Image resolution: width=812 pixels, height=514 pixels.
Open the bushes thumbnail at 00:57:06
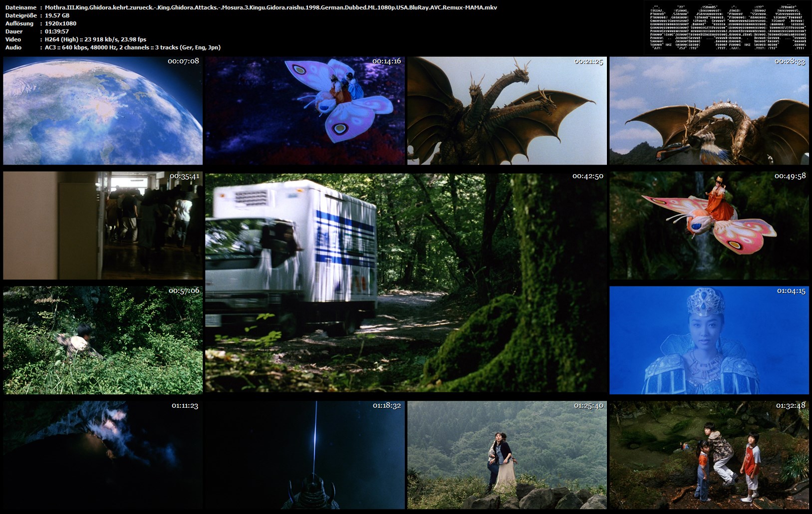103,340
